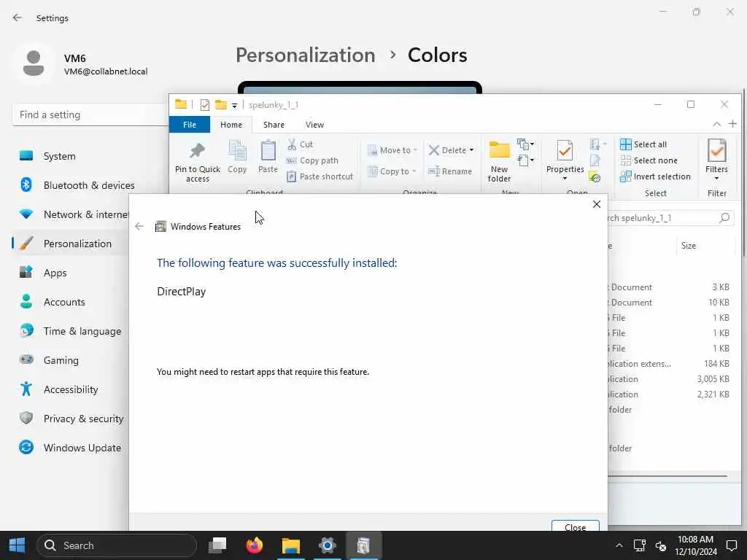Image resolution: width=747 pixels, height=560 pixels.
Task: Choose Copy path in ribbon
Action: click(x=312, y=160)
